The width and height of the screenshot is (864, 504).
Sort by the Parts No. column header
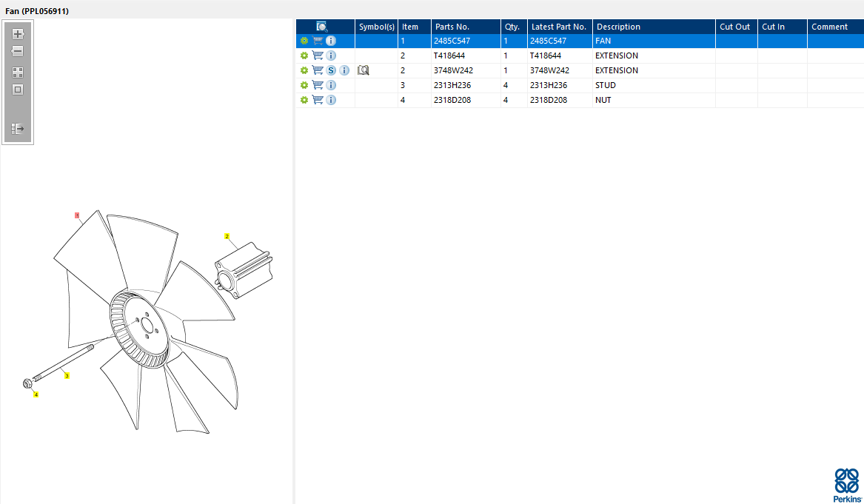click(466, 27)
